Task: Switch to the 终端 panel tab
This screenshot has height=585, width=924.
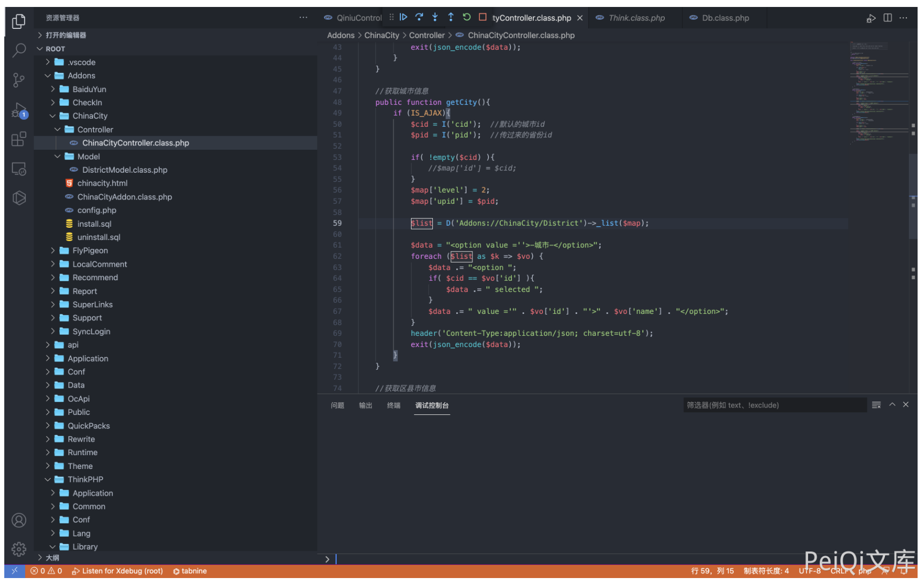Action: [393, 405]
